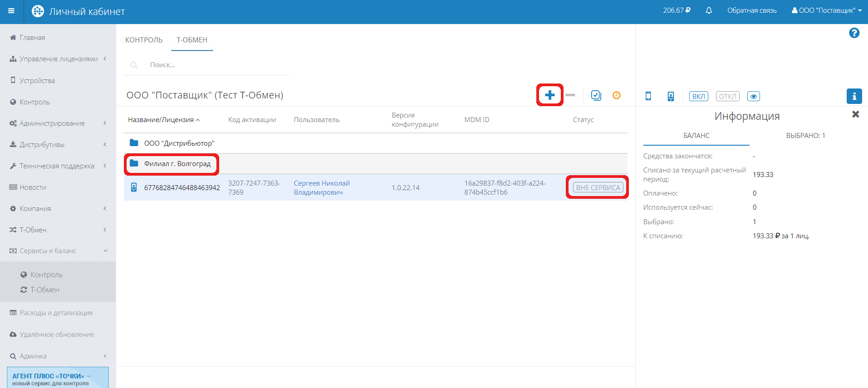Click the minus remove icon
The image size is (868, 388).
[x=570, y=95]
